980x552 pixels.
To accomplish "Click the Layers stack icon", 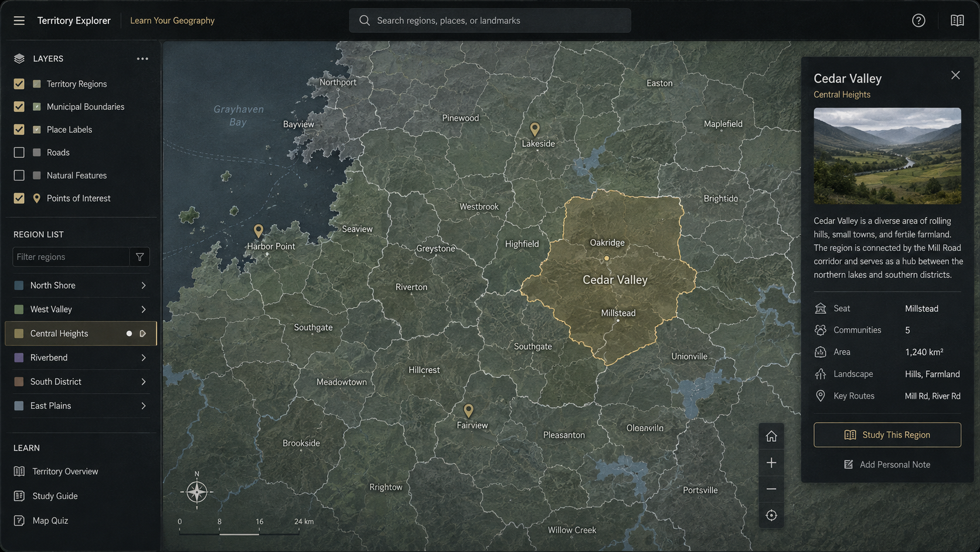I will 19,59.
